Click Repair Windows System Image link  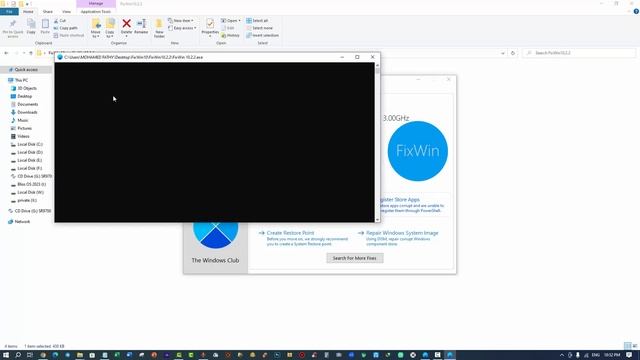tap(402, 233)
